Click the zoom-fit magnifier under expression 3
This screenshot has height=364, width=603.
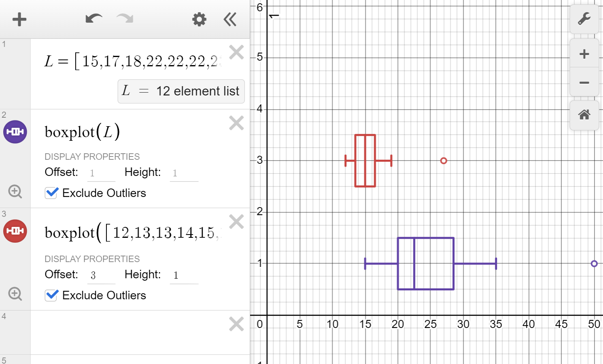tap(15, 294)
